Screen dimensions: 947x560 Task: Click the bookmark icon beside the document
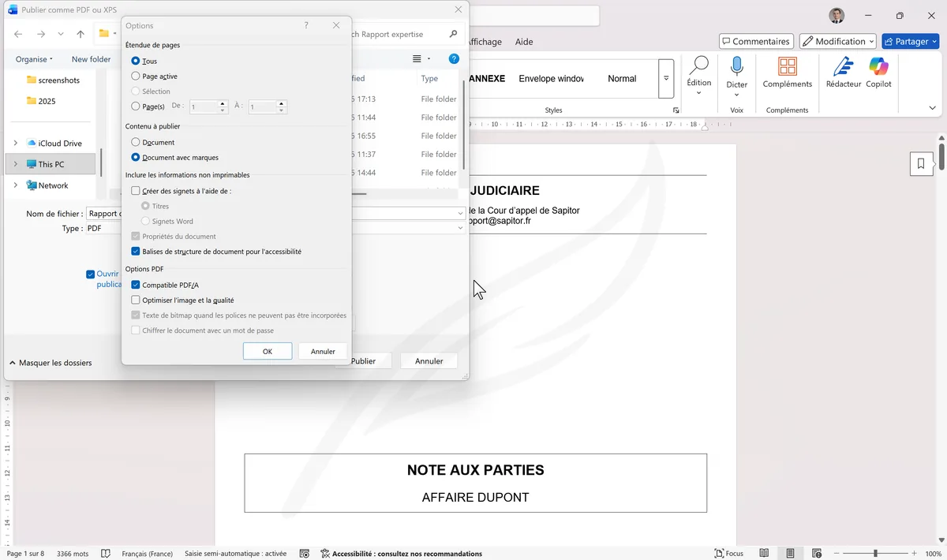click(921, 163)
